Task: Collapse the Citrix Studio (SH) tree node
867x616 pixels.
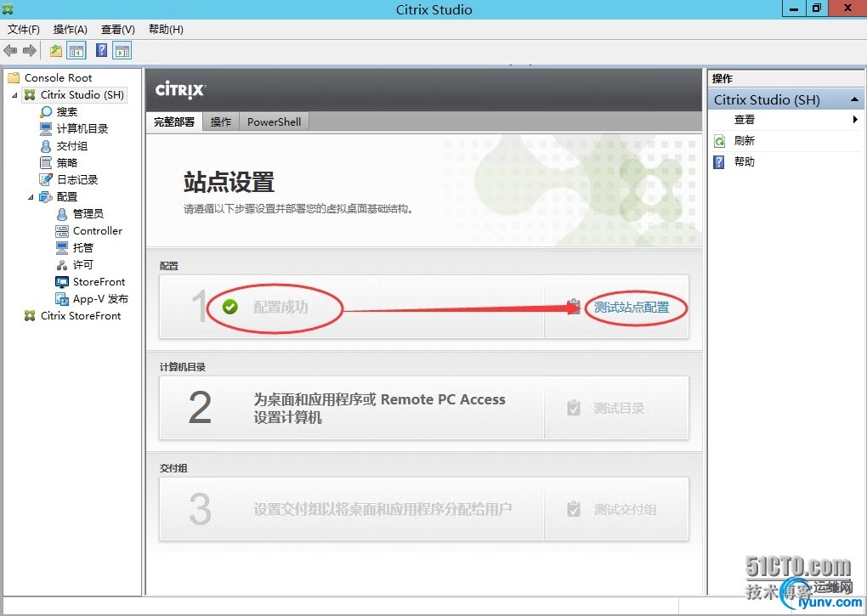Action: (x=14, y=95)
